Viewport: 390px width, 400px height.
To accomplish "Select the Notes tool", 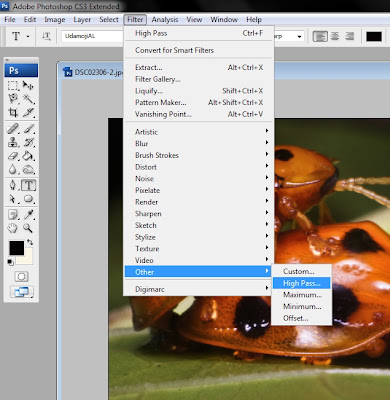I will click(x=13, y=214).
